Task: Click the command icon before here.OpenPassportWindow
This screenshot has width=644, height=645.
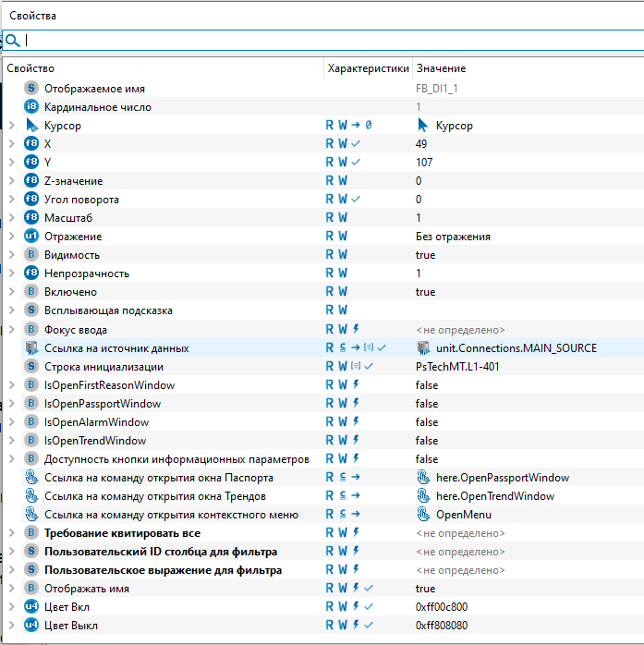Action: tap(424, 478)
